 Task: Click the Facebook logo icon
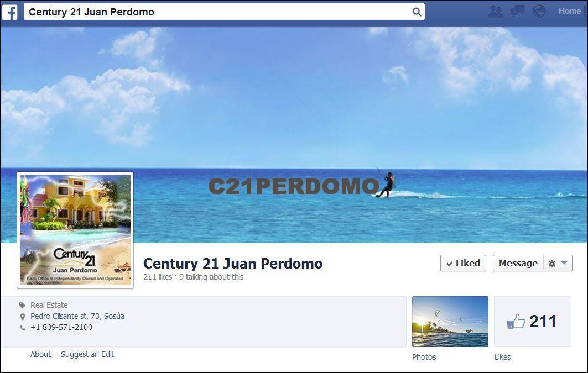tap(10, 12)
